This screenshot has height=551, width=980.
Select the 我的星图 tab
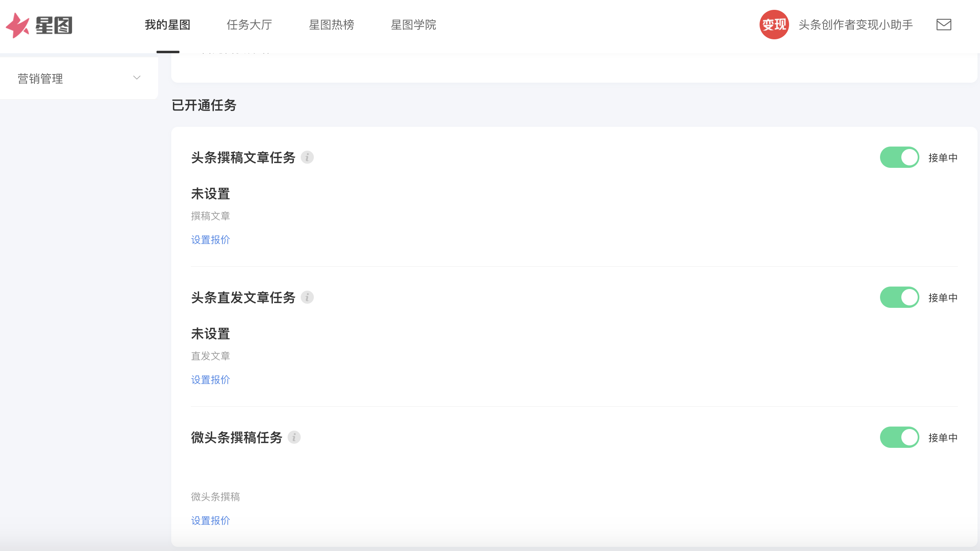pyautogui.click(x=168, y=25)
